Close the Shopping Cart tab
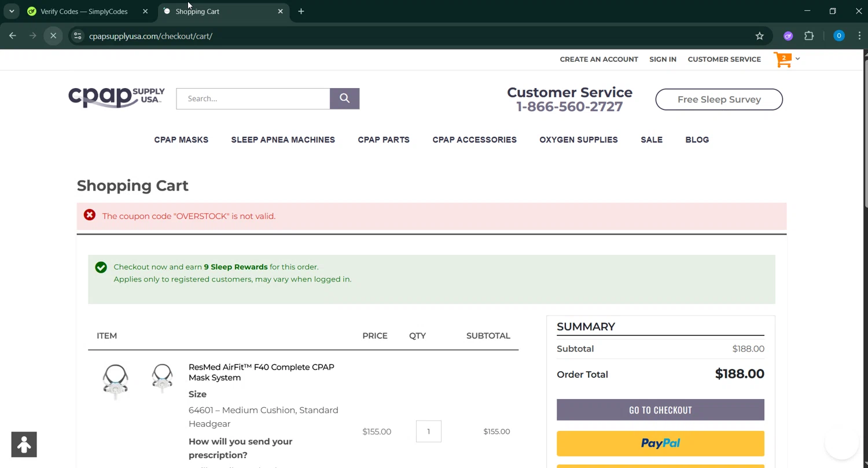The image size is (868, 468). 281,11
